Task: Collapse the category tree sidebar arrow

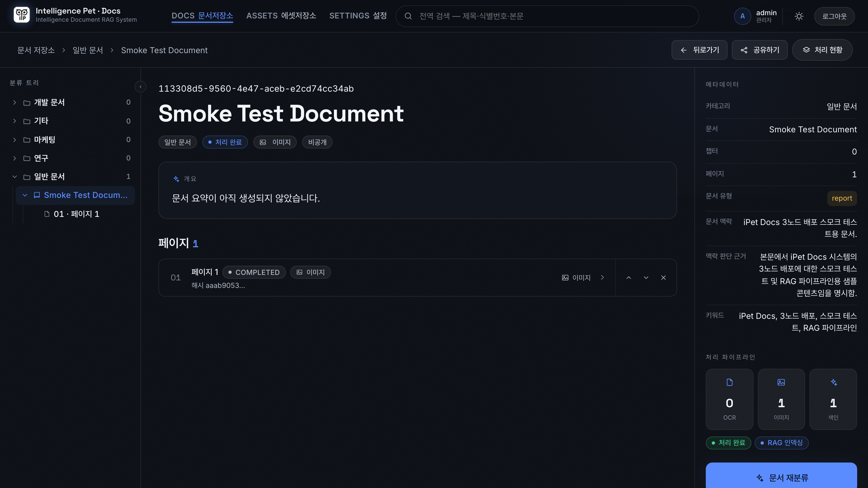Action: click(141, 87)
